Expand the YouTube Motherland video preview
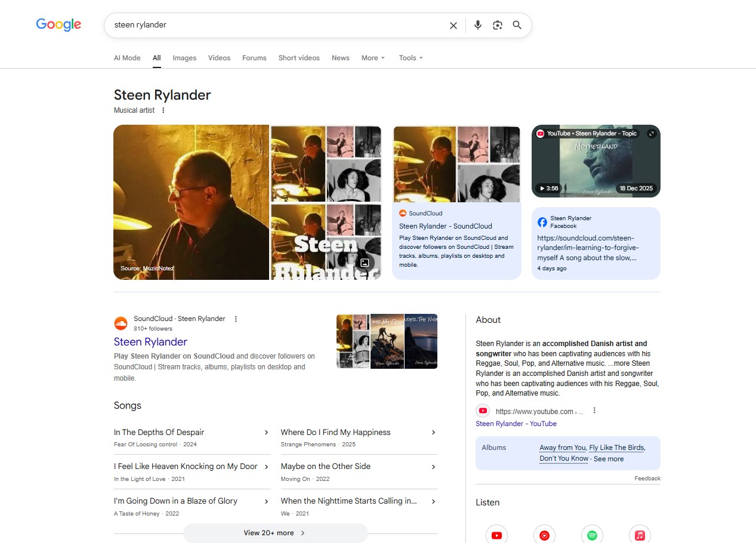756x543 pixels. pyautogui.click(x=652, y=134)
